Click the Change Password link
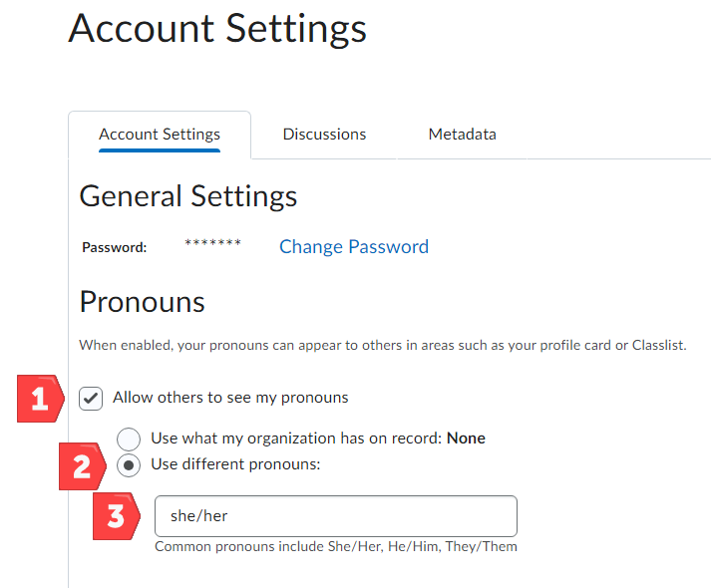Viewport: 711px width, 588px height. tap(353, 247)
